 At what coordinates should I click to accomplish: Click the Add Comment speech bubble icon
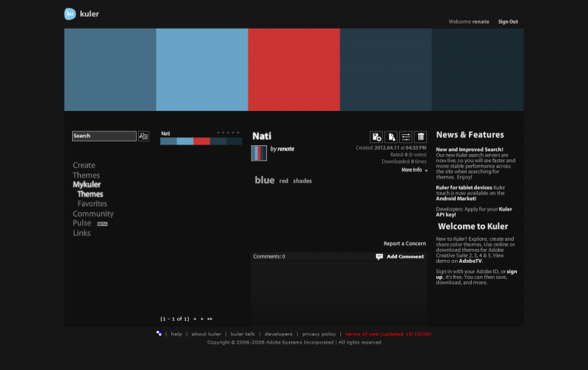click(x=379, y=256)
